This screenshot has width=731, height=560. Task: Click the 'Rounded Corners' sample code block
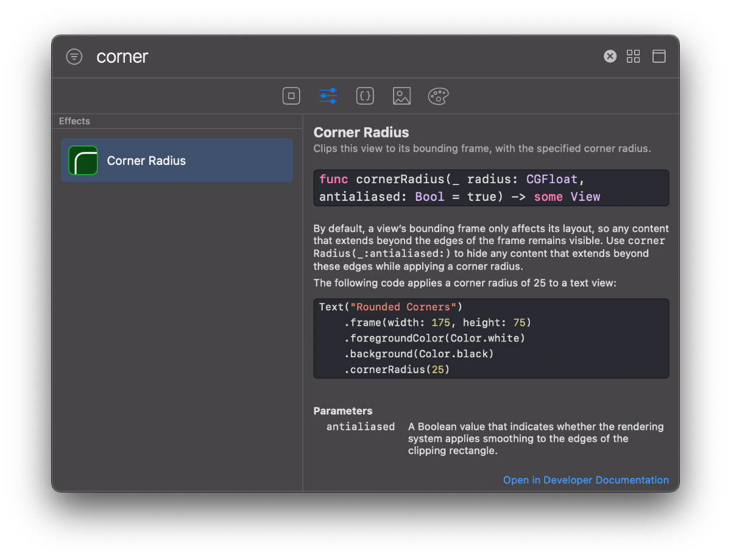pyautogui.click(x=491, y=338)
